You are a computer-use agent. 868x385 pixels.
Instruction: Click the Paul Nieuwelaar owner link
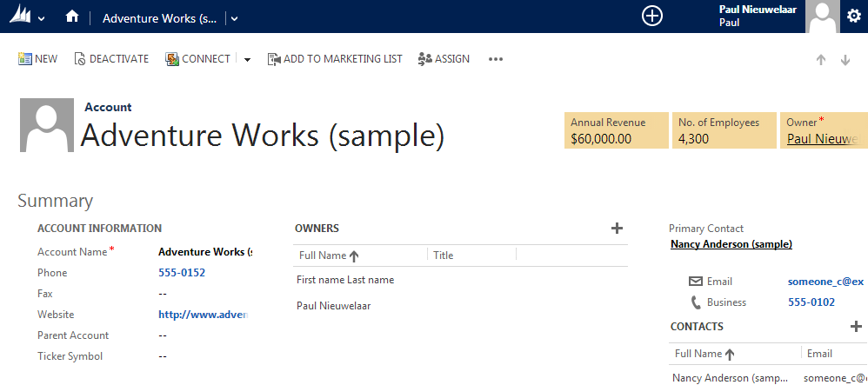[x=823, y=138]
